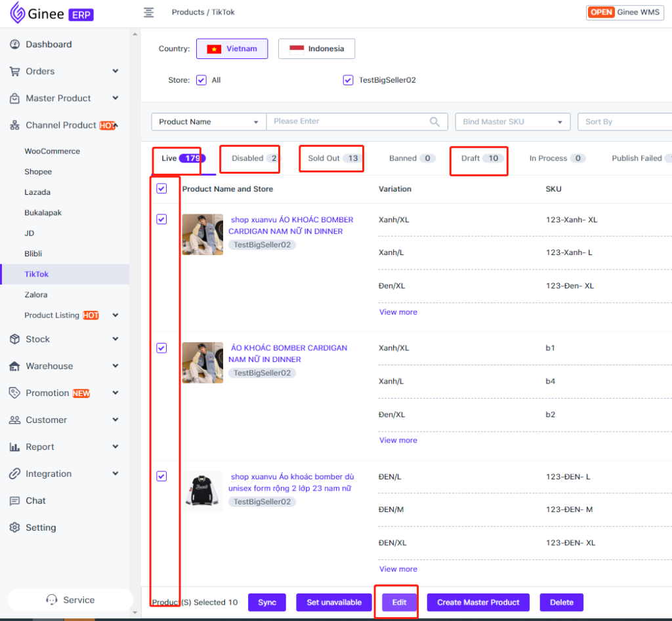
Task: Toggle the select-all header checkbox
Action: (161, 188)
